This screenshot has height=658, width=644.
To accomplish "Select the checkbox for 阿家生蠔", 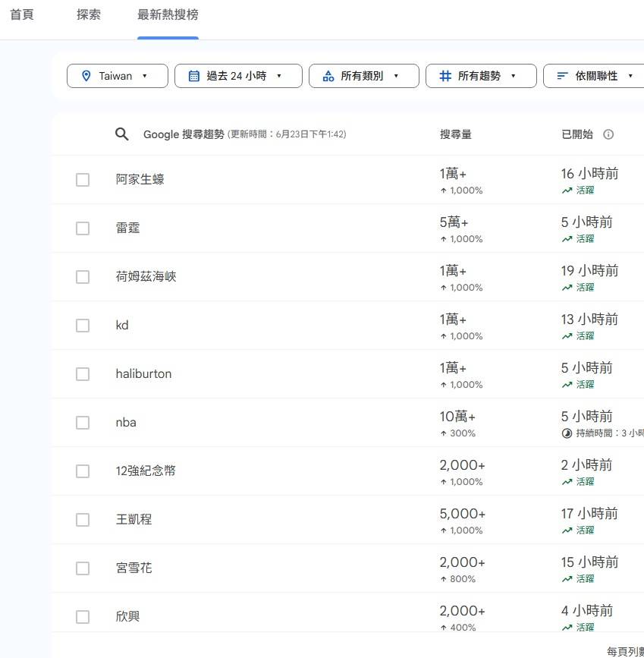I will point(83,180).
